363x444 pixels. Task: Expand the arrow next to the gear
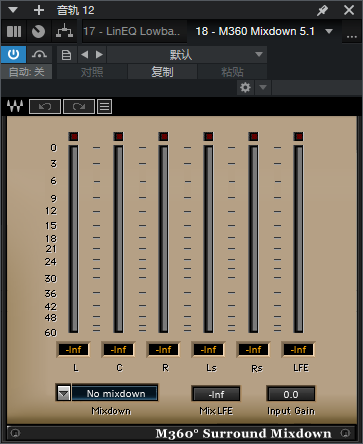click(x=263, y=88)
